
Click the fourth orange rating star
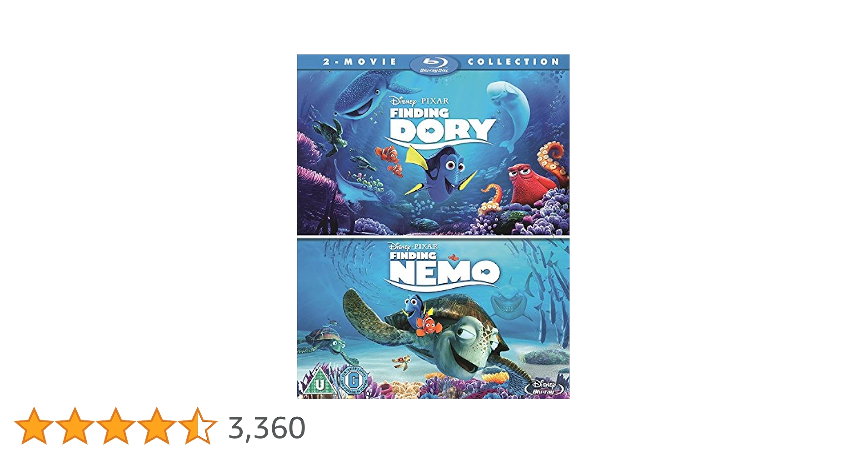tap(156, 426)
